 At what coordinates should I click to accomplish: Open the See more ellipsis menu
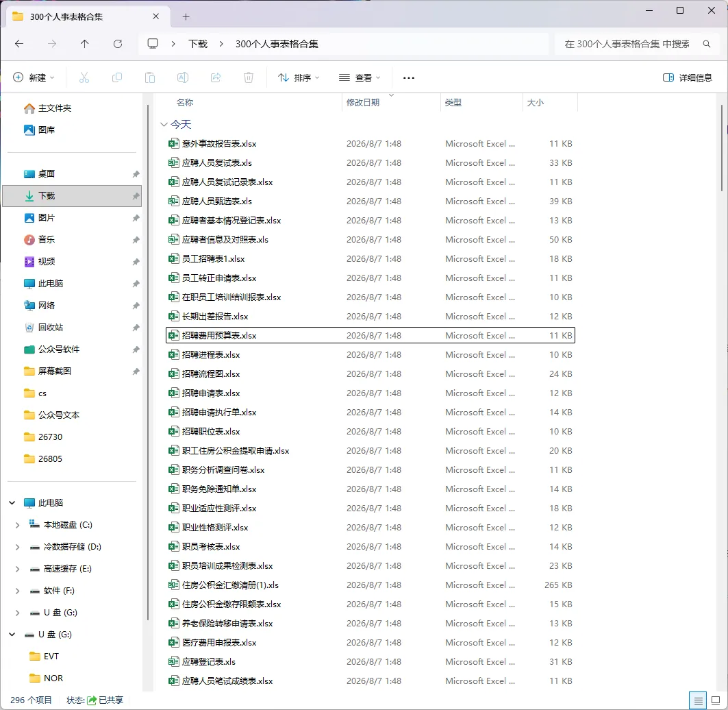click(x=409, y=77)
